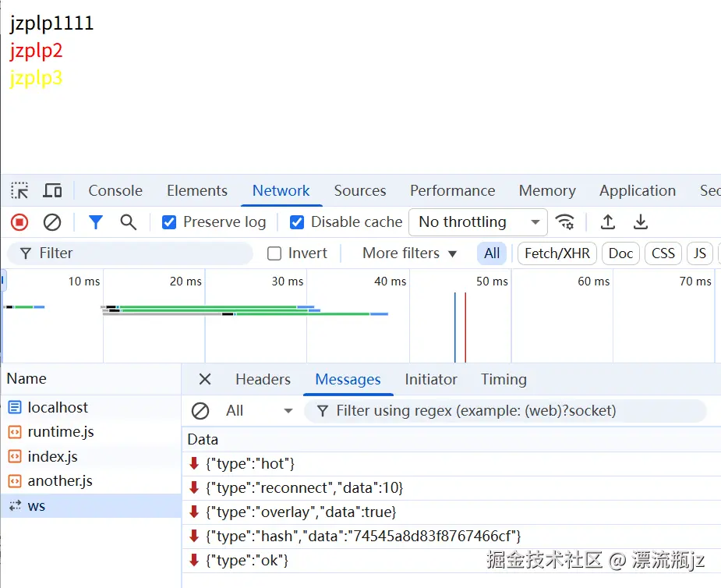The width and height of the screenshot is (721, 588).
Task: Click the blue DOMContentLoaded marker line
Action: pyautogui.click(x=454, y=327)
